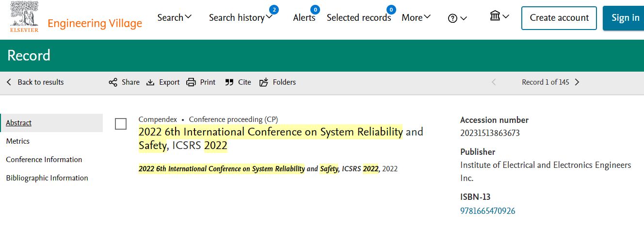
Task: Click the Selected records count badge
Action: (391, 9)
